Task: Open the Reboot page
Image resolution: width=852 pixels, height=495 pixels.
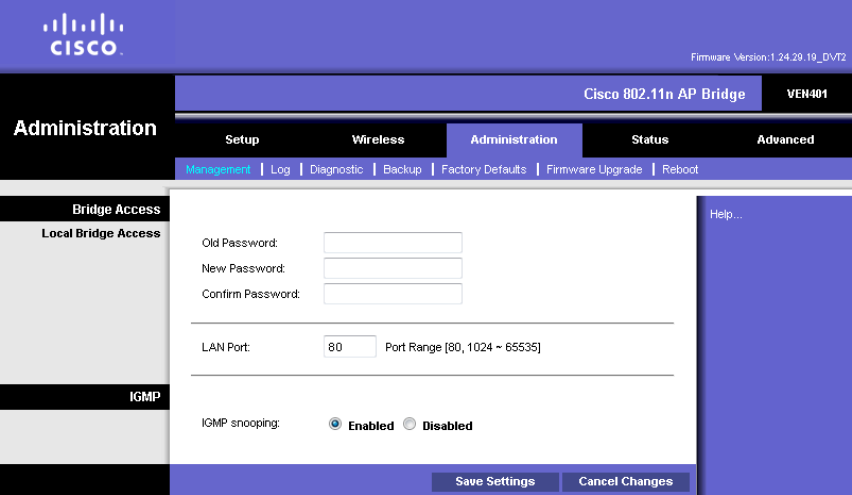Action: click(x=680, y=170)
